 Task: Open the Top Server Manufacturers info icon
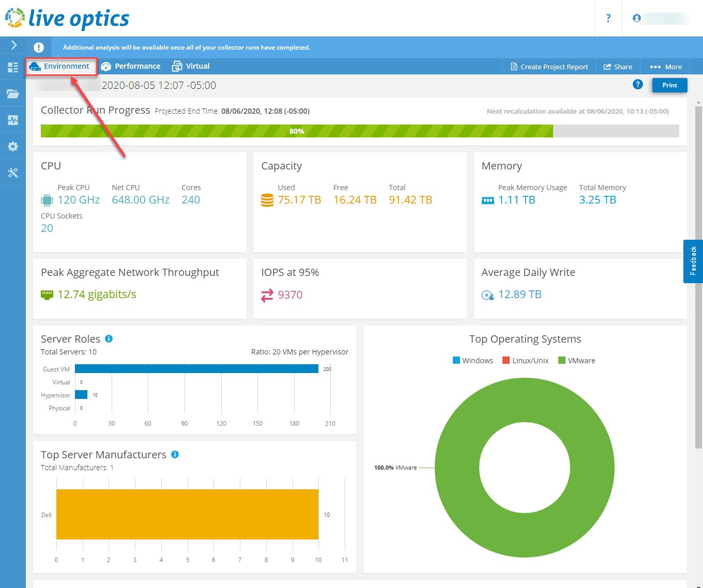click(175, 455)
